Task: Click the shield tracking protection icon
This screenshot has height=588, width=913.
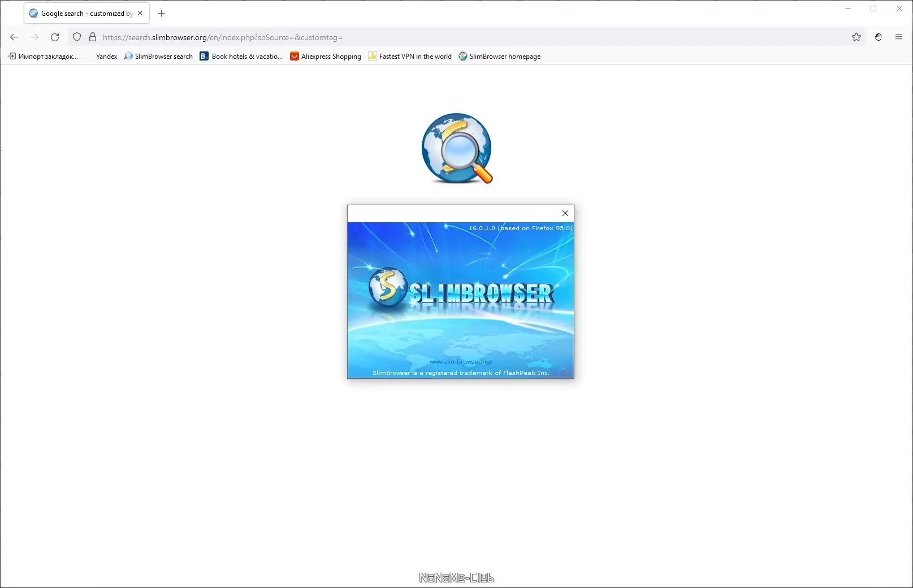Action: pyautogui.click(x=76, y=37)
